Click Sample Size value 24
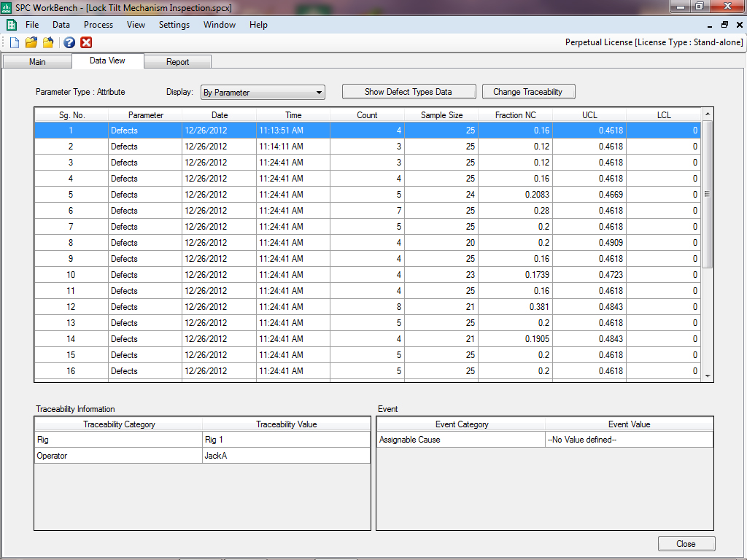 point(441,195)
